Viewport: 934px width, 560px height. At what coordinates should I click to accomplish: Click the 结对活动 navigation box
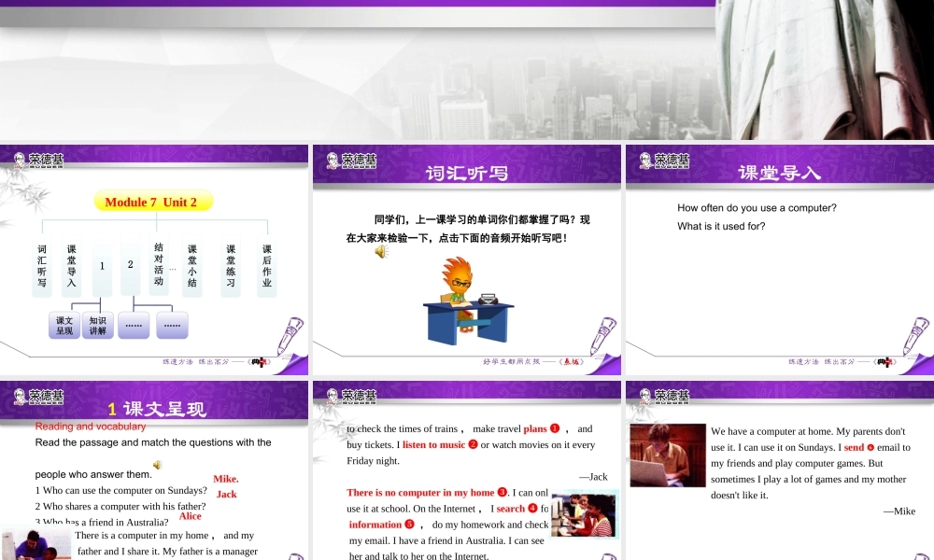click(159, 265)
